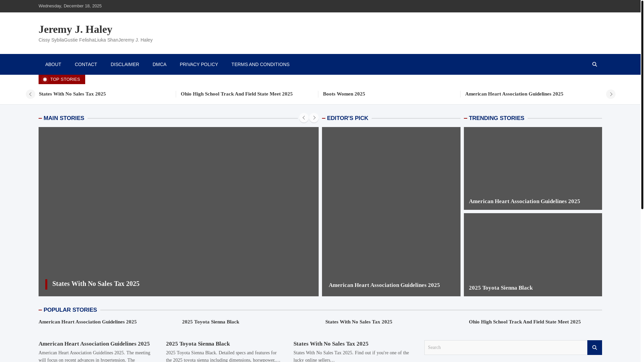The width and height of the screenshot is (644, 362).
Task: Click the next arrow in the top stories ticker
Action: (x=610, y=94)
